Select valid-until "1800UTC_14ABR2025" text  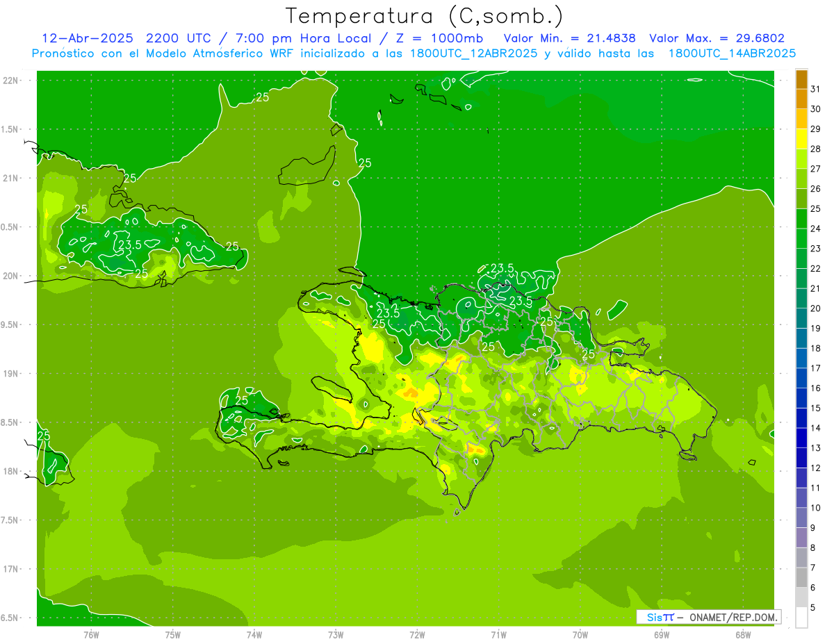[732, 53]
